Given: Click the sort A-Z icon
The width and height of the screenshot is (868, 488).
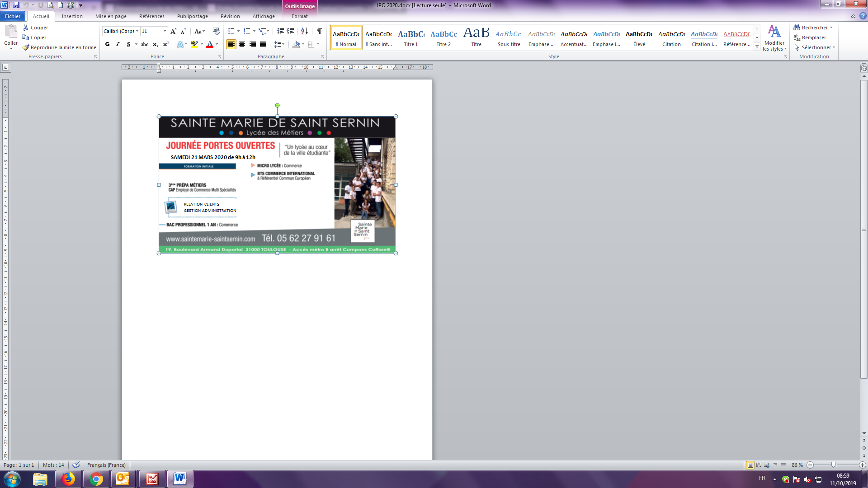Looking at the screenshot, I should tap(304, 31).
